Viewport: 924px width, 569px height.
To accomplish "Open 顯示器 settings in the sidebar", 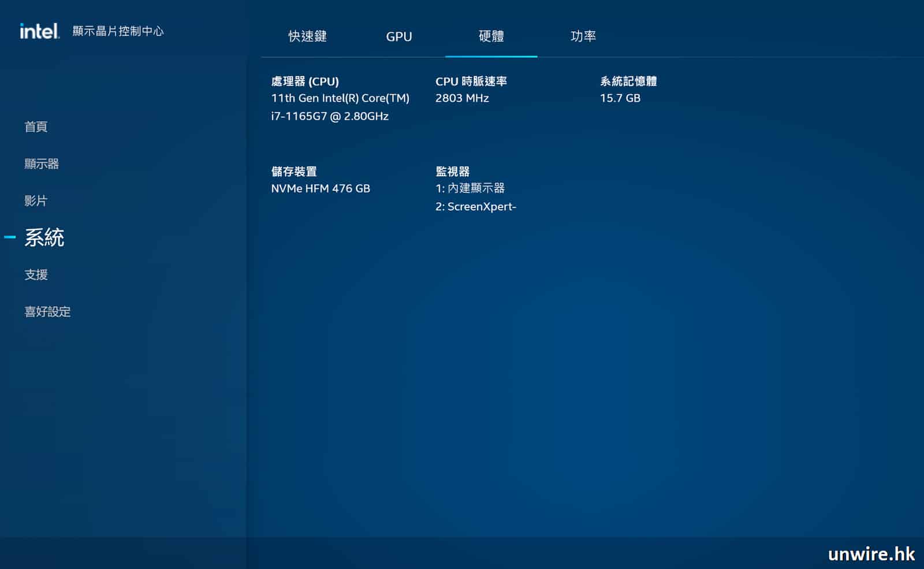I will click(x=42, y=163).
